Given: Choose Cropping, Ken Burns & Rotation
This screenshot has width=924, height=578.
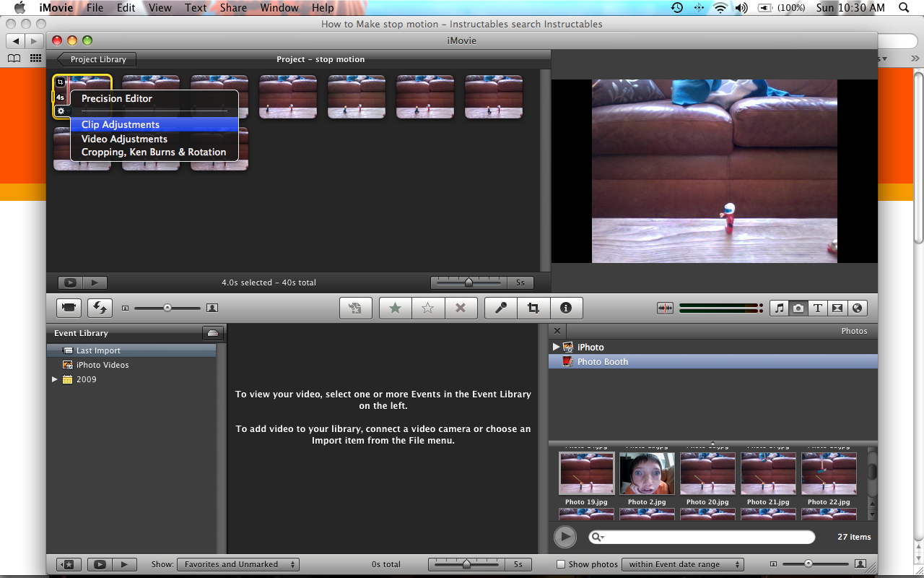Looking at the screenshot, I should coord(154,152).
